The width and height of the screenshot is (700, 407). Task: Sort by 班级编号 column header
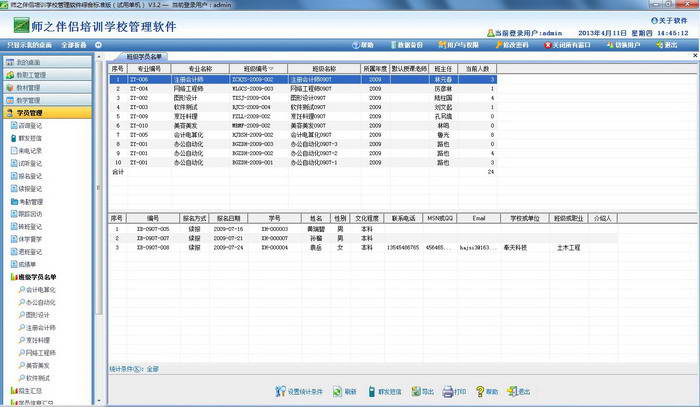tap(258, 69)
